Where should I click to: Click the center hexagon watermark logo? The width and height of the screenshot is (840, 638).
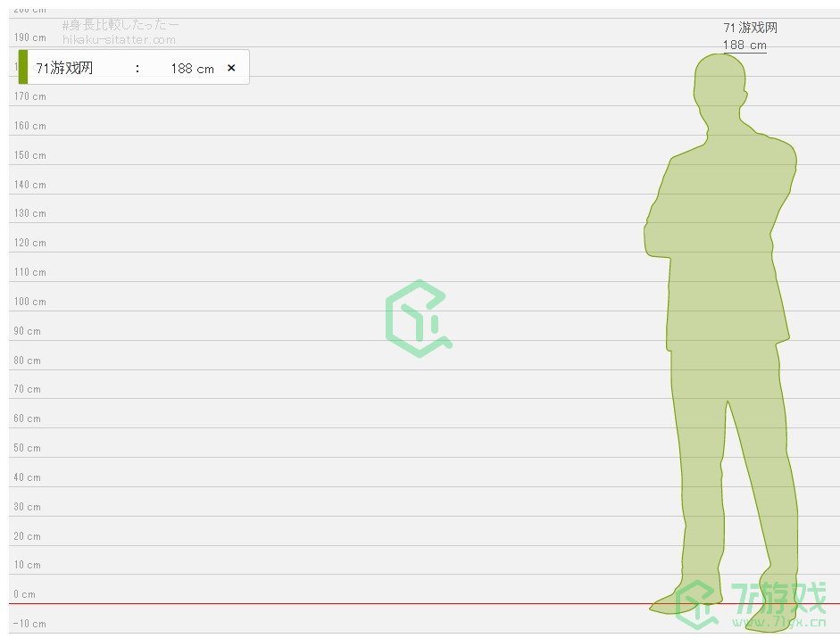point(418,319)
